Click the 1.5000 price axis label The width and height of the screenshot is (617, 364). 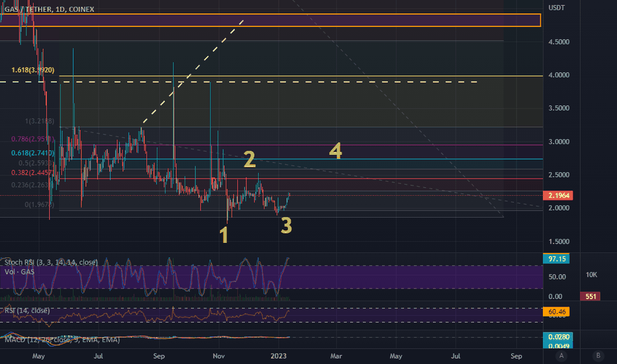pyautogui.click(x=559, y=242)
